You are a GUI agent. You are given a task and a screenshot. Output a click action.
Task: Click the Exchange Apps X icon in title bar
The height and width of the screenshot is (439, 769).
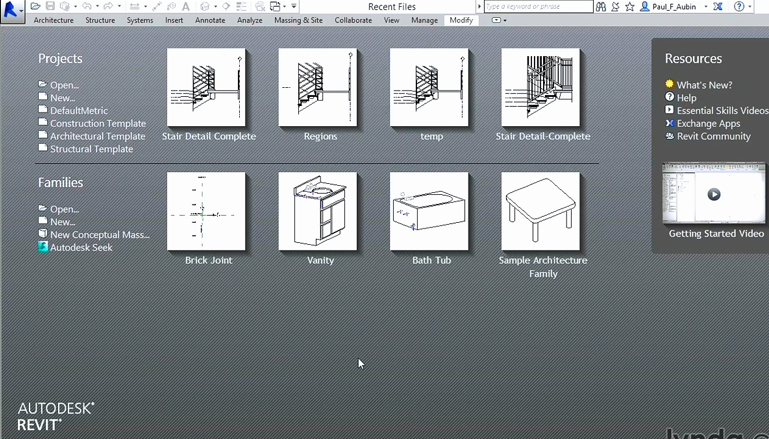[718, 7]
